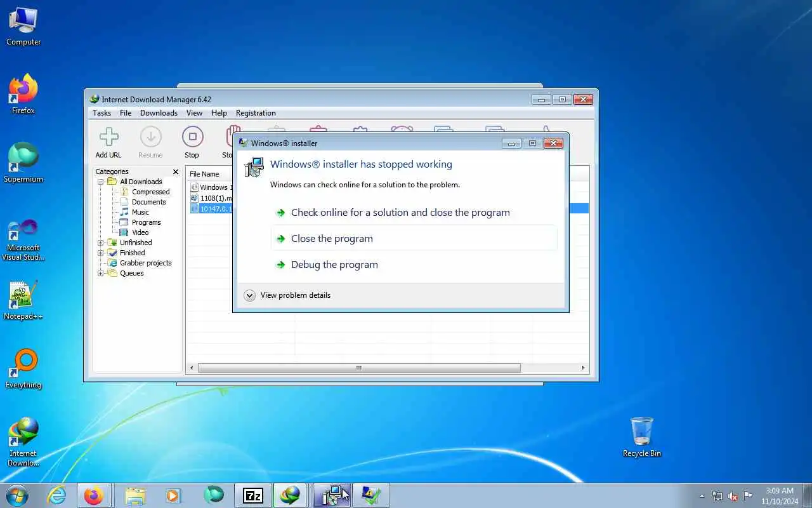The width and height of the screenshot is (812, 508).
Task: Click the scroll-left arrow of the download list
Action: (x=192, y=368)
